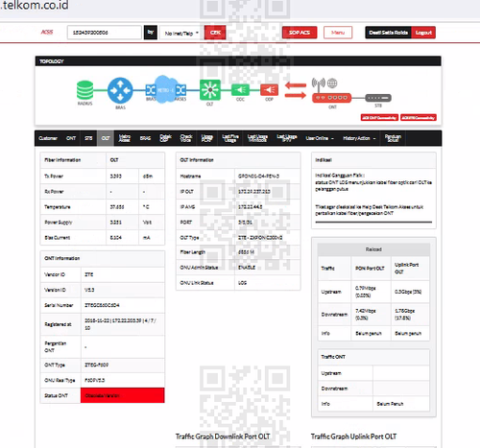Click the IP OLT address value
Viewport: 480px width, 448px height.
tap(254, 192)
